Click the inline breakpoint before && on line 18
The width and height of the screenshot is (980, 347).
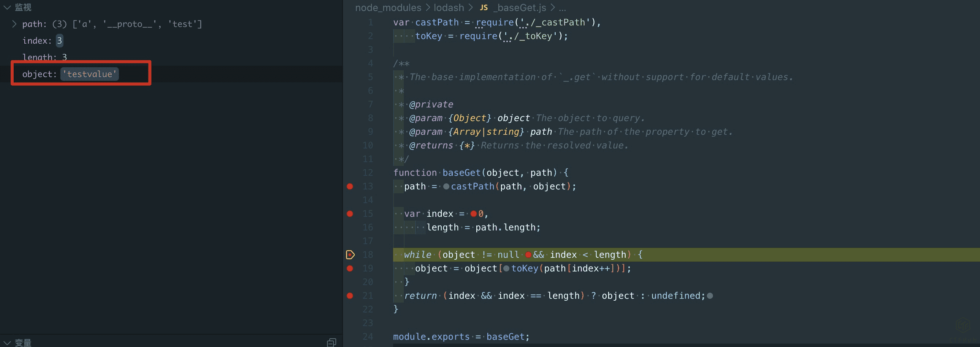click(x=528, y=255)
